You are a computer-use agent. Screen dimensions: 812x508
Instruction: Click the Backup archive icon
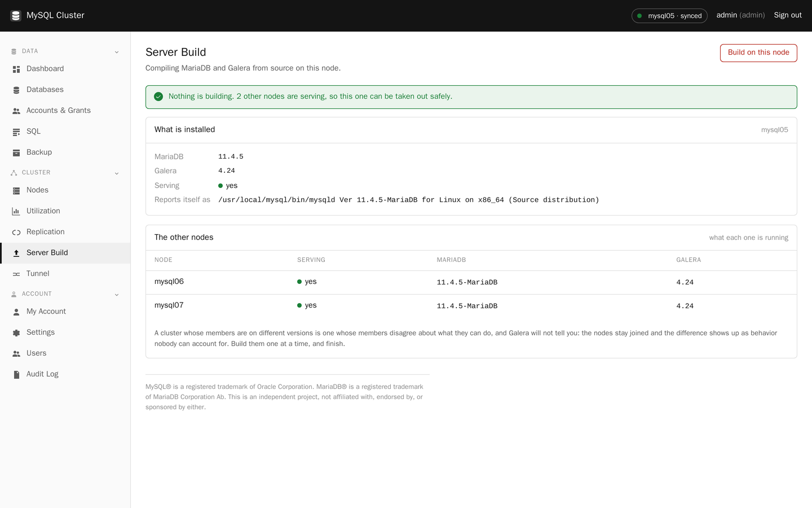[16, 152]
